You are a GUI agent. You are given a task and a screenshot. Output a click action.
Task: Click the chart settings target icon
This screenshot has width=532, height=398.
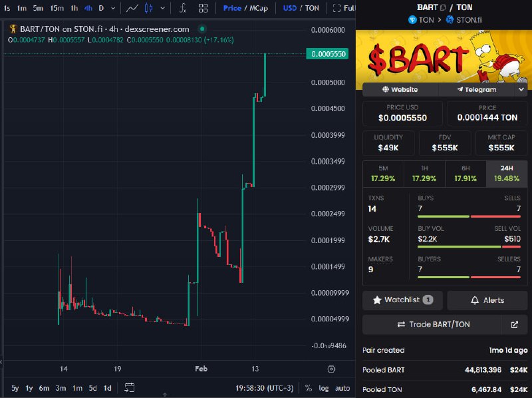tap(331, 369)
